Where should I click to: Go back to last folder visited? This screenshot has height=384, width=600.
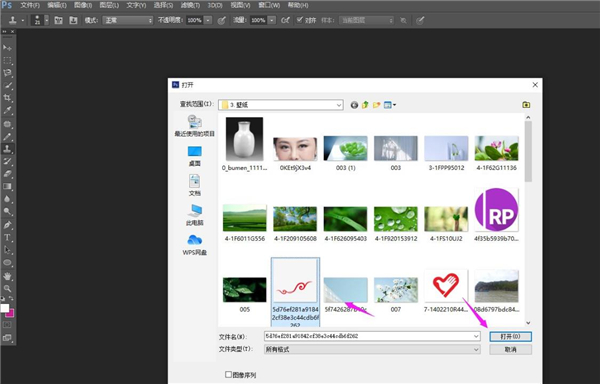354,105
